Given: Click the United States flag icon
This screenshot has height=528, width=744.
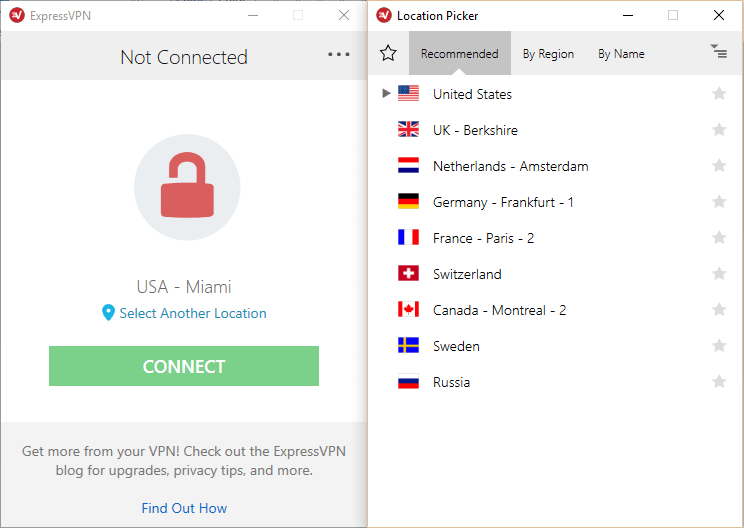Looking at the screenshot, I should 408,94.
